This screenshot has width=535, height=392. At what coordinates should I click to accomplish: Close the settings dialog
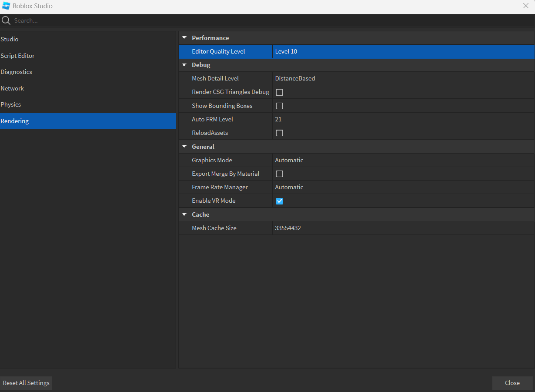512,383
